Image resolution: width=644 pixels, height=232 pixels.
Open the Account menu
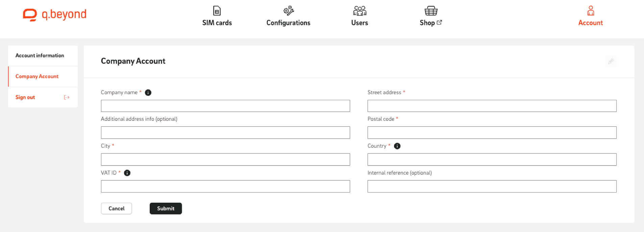(590, 16)
